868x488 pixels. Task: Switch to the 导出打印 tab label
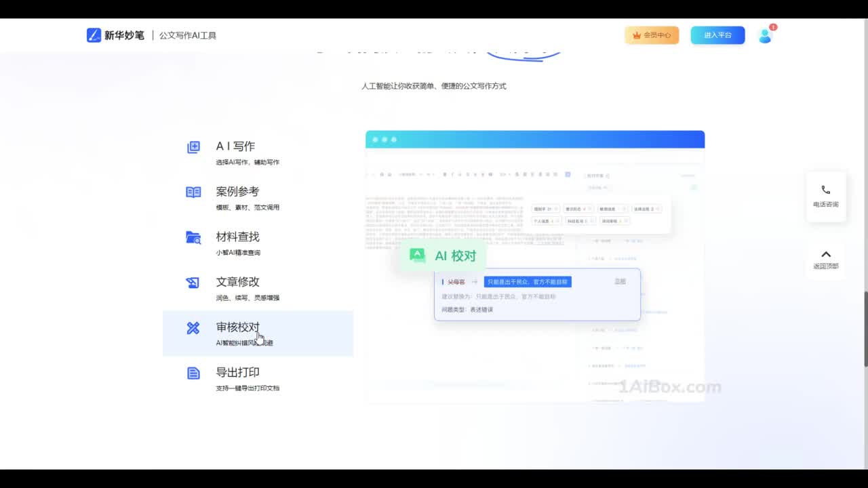pyautogui.click(x=237, y=372)
